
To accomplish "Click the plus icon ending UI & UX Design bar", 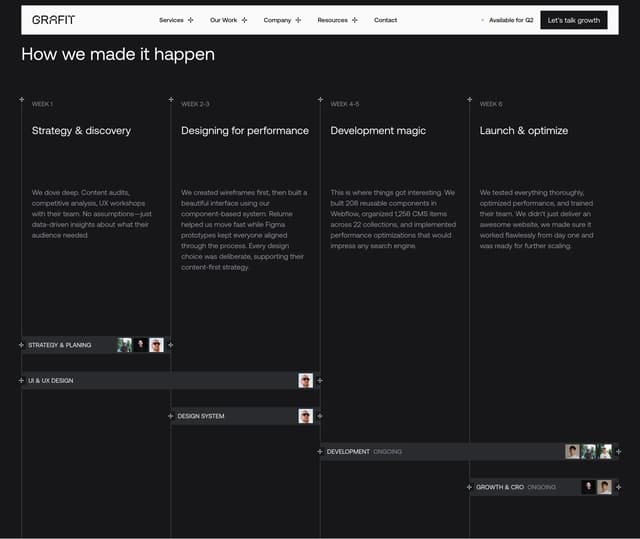I will pos(320,380).
